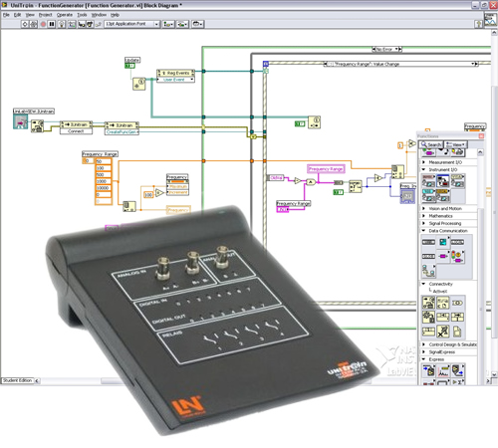
Task: Click the Run arrow in the toolbar
Action: tap(25, 24)
